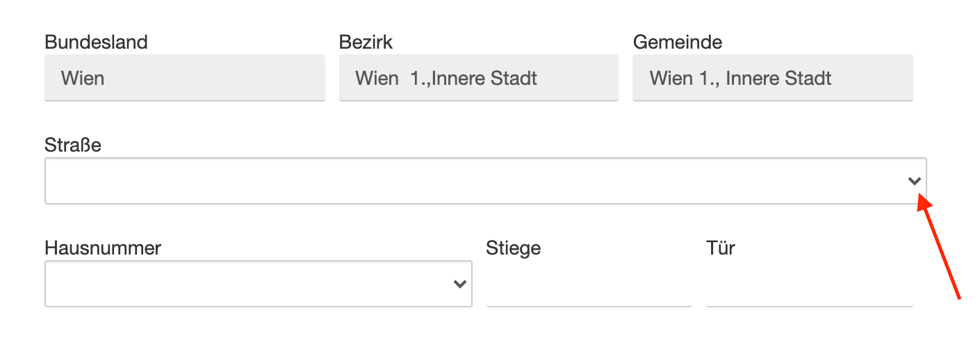Click the Hausnummer label
Image resolution: width=980 pixels, height=338 pixels.
coord(103,248)
